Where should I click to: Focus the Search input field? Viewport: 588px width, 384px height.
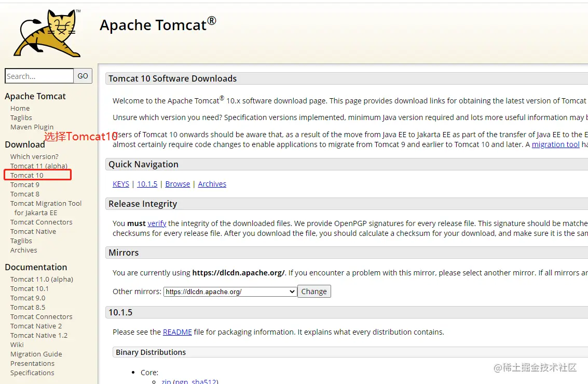coord(39,76)
